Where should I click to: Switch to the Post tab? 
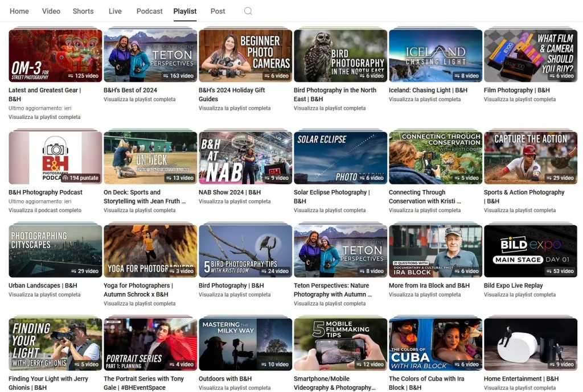coord(217,11)
